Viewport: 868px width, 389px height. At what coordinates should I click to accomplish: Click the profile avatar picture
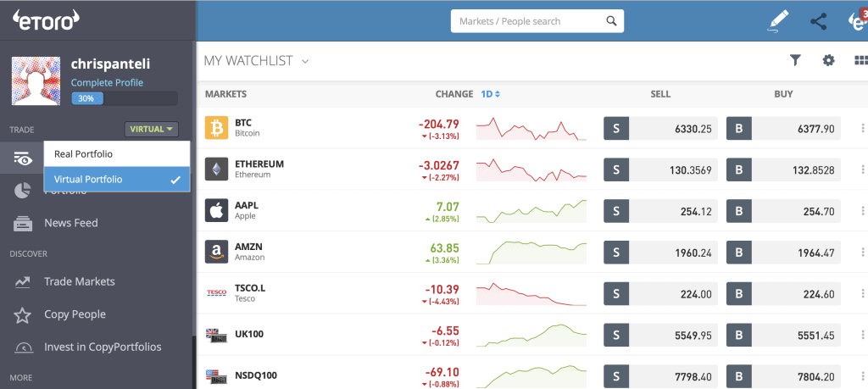(36, 81)
